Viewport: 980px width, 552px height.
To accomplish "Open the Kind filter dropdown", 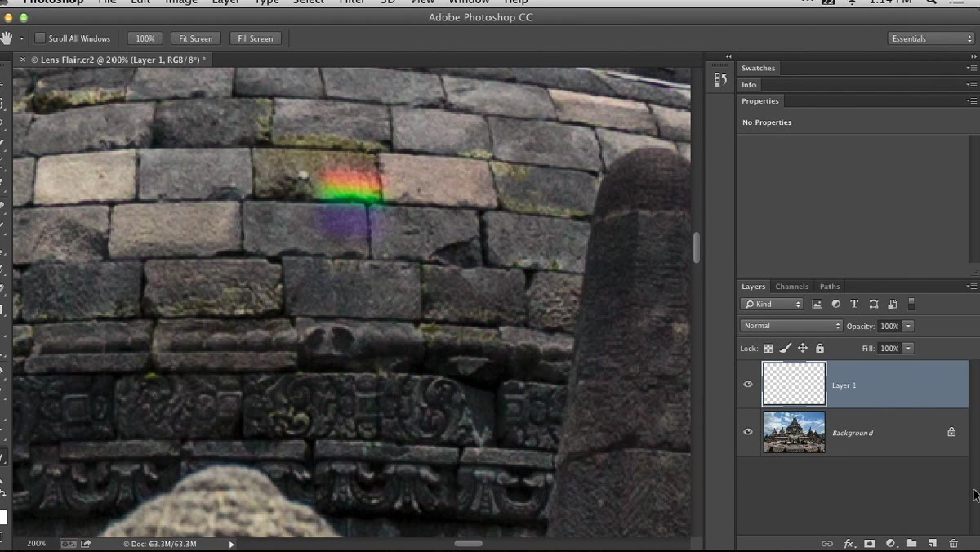I will (x=772, y=304).
